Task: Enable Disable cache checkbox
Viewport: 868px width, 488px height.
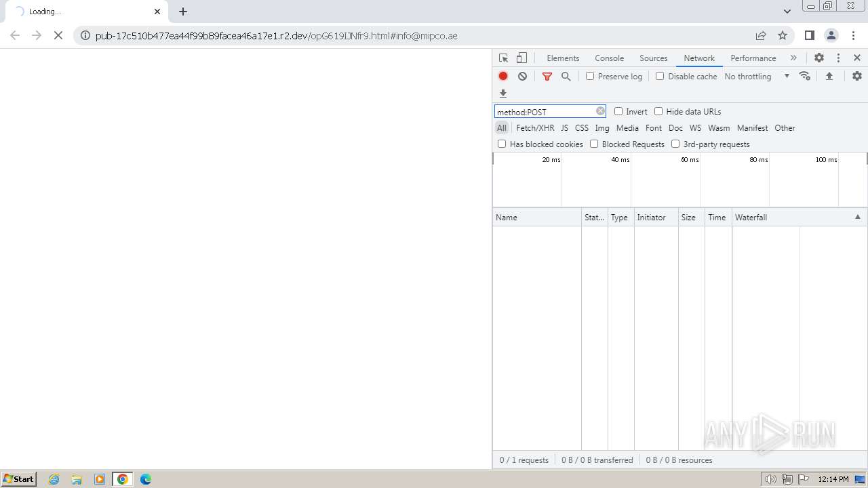Action: pos(660,76)
